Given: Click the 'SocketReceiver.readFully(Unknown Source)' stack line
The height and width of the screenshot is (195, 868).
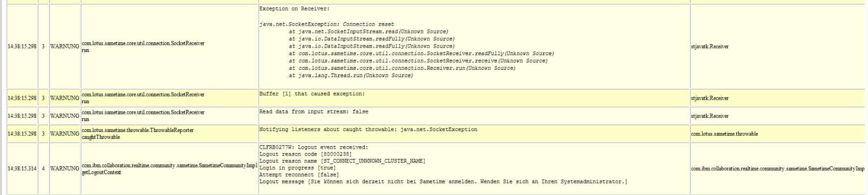Looking at the screenshot, I should pyautogui.click(x=421, y=54).
